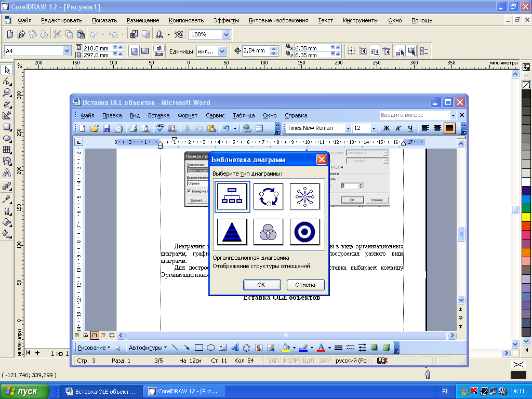Select the CorelDRAW Shape tool

coord(7,81)
